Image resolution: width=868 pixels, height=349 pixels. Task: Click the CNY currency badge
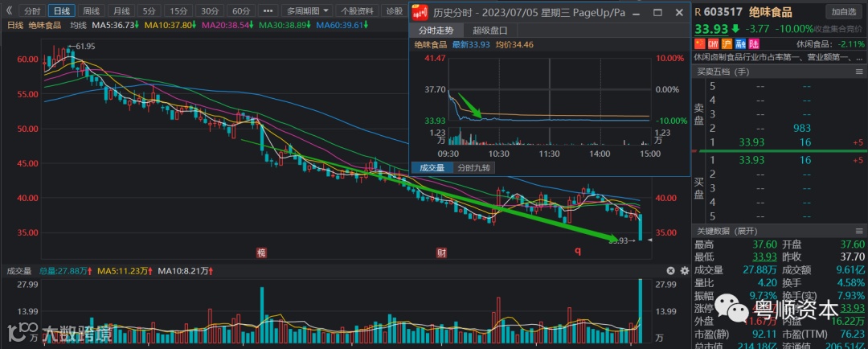click(x=713, y=43)
